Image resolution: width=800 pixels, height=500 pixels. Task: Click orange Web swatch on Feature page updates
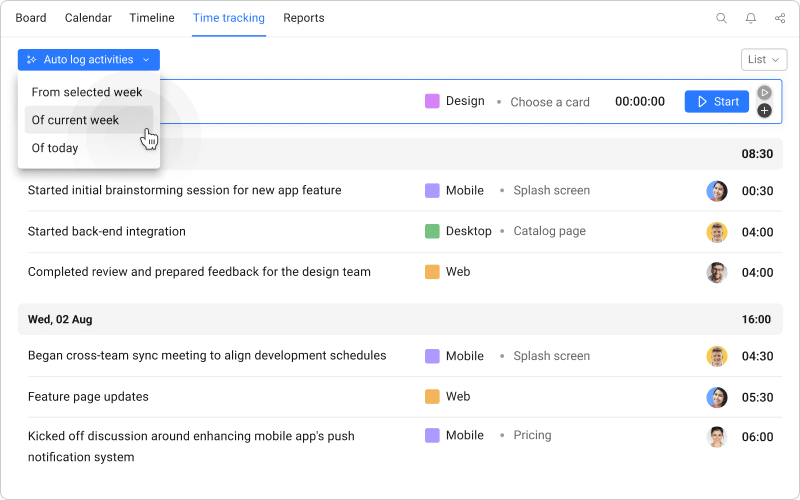[432, 396]
